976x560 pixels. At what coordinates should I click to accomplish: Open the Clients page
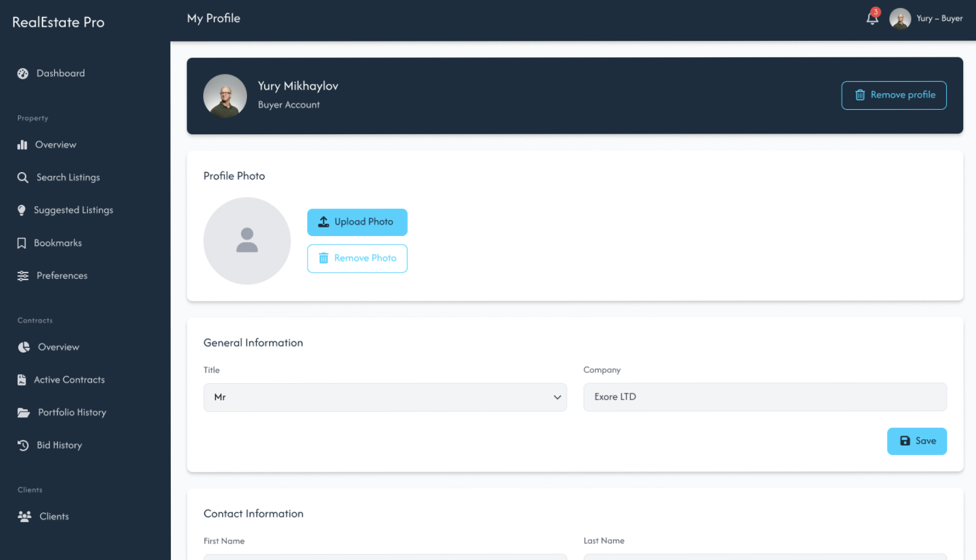54,516
